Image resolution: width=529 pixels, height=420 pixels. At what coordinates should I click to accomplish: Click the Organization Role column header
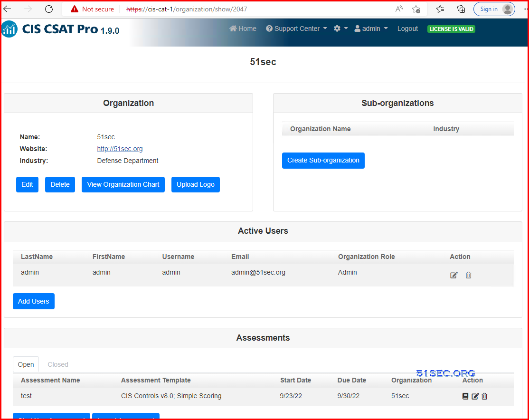367,257
